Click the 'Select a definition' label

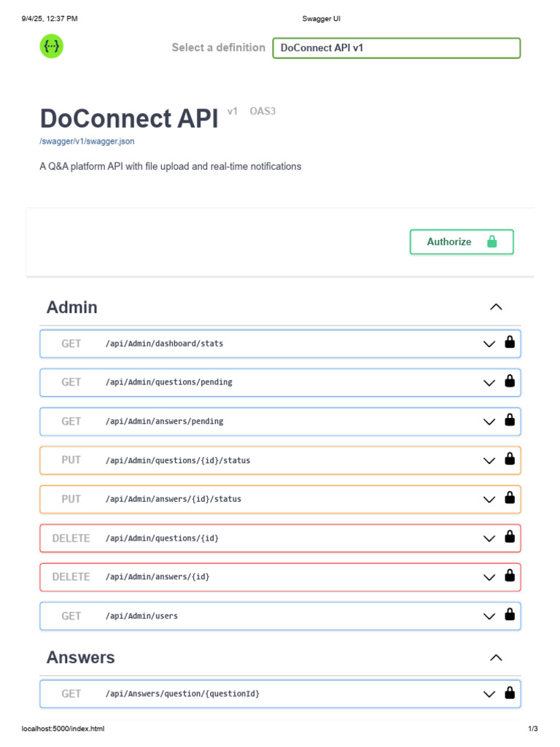219,47
